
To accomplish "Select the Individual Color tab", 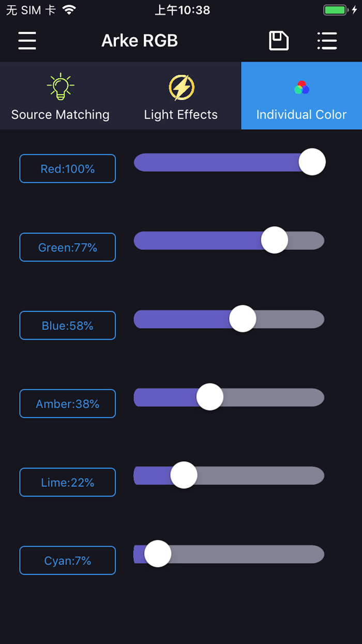I will pos(301,96).
